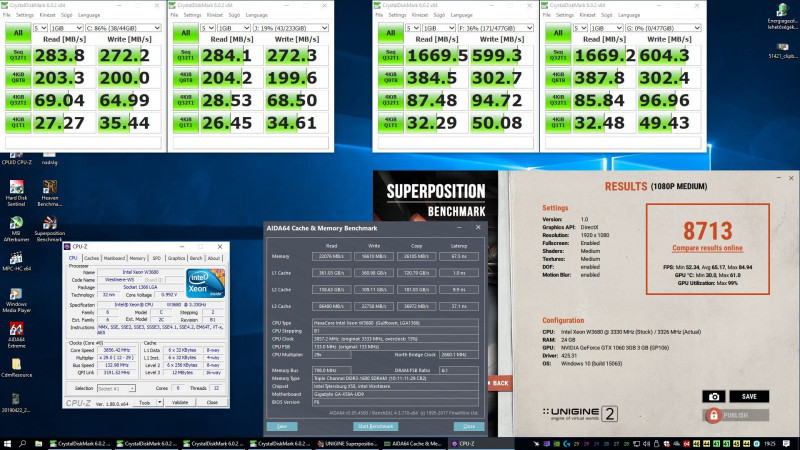This screenshot has height=450, width=800.
Task: Open the 20190422 file on desktop
Action: [x=16, y=402]
